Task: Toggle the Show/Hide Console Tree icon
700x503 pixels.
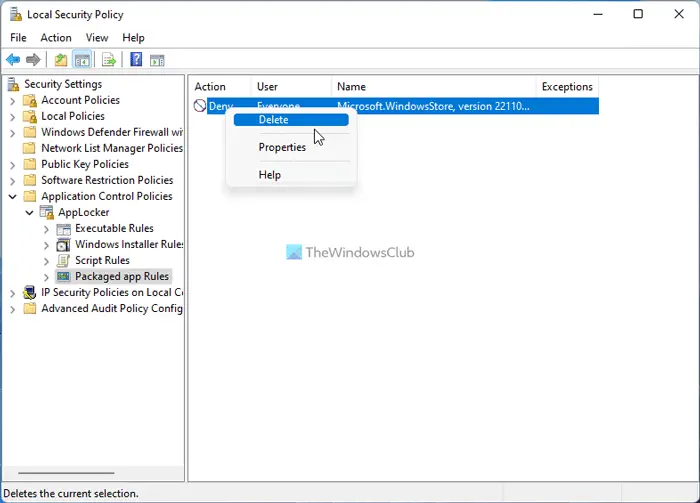Action: point(82,59)
